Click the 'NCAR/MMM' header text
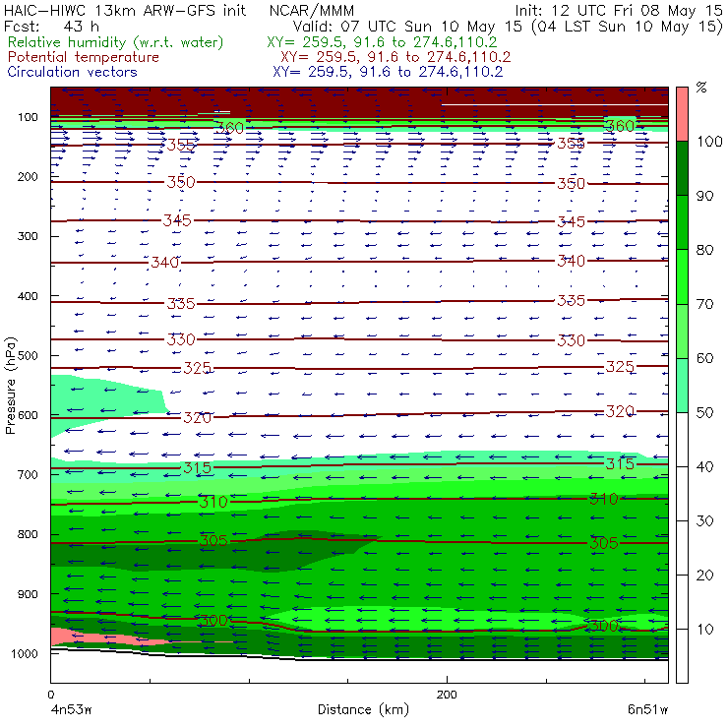 click(x=312, y=11)
